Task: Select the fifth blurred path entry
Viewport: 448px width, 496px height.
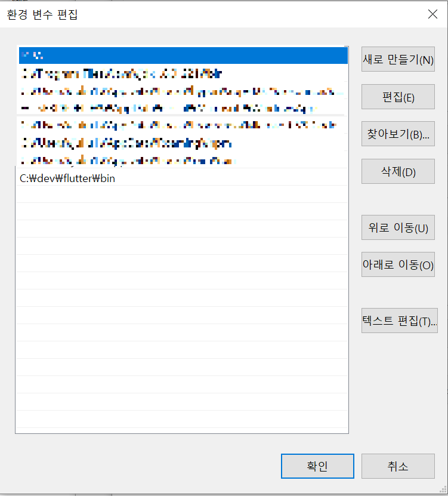Action: (x=182, y=125)
